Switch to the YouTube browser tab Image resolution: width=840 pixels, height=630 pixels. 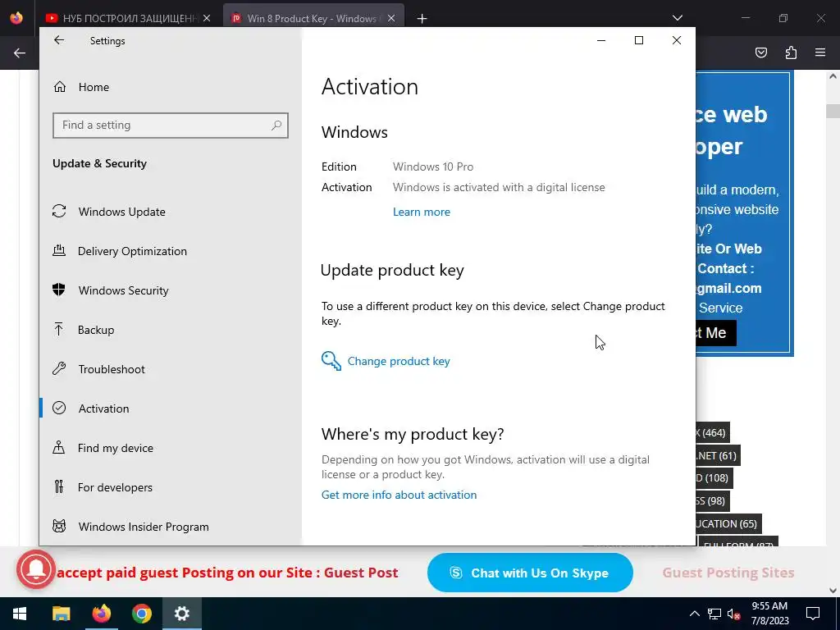point(129,18)
